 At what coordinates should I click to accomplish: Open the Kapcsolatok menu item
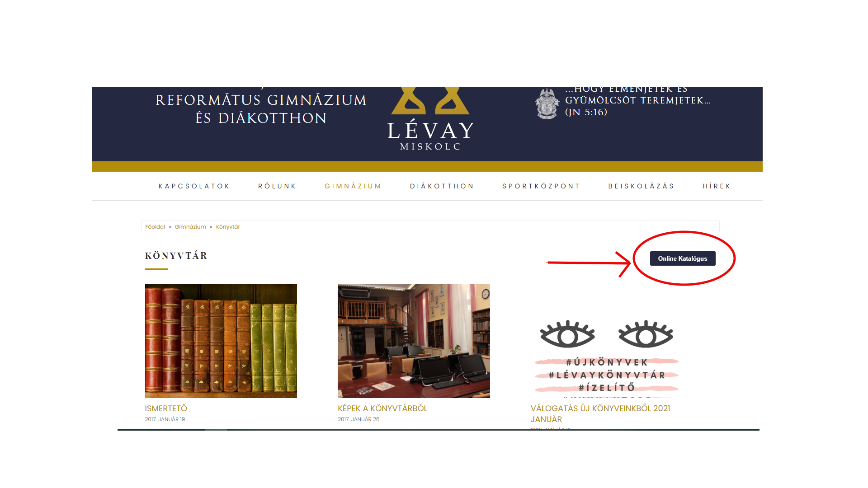[194, 186]
